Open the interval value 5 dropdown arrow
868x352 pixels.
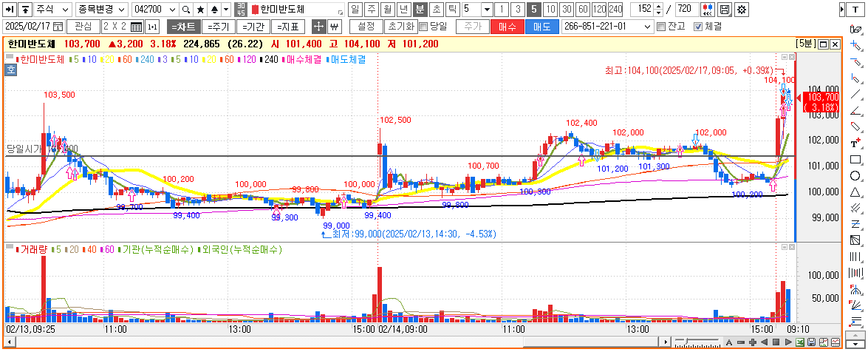coord(487,10)
